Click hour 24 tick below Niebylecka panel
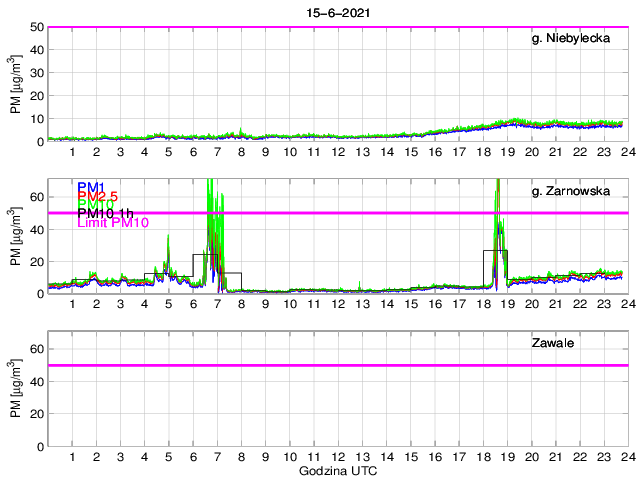 626,152
